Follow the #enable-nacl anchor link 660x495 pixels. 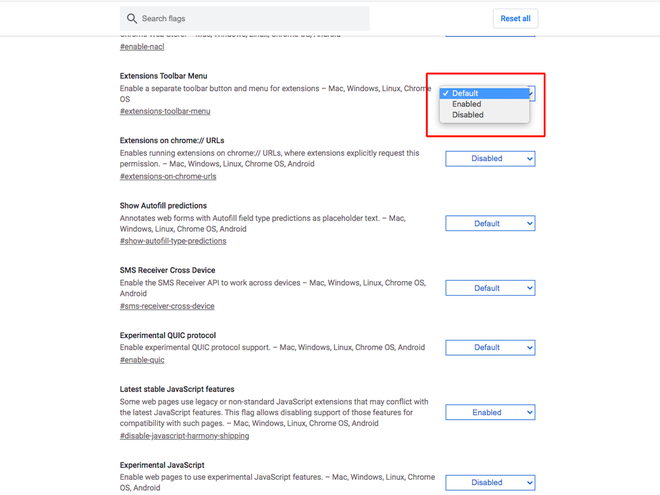[x=142, y=47]
